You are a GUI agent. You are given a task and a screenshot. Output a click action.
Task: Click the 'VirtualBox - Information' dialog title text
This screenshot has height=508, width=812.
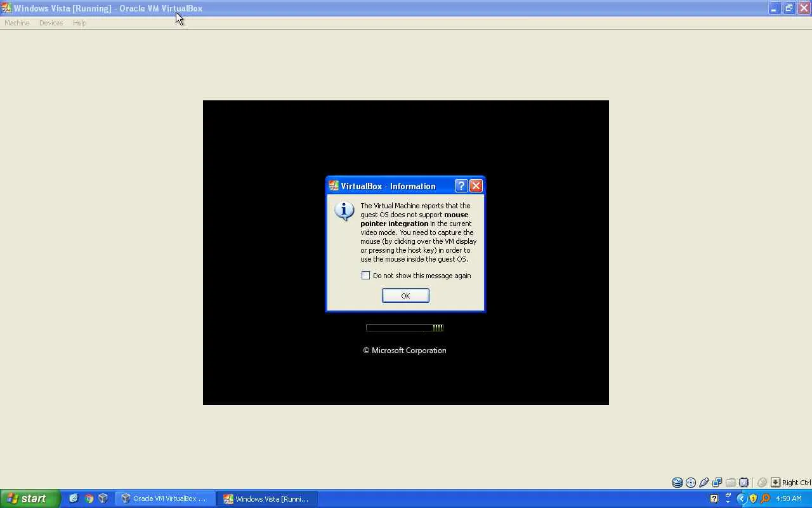pyautogui.click(x=388, y=186)
